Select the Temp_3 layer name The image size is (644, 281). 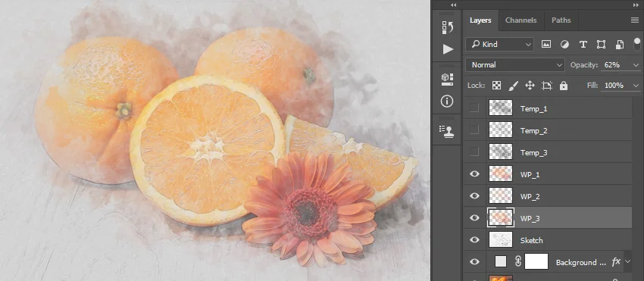[533, 153]
